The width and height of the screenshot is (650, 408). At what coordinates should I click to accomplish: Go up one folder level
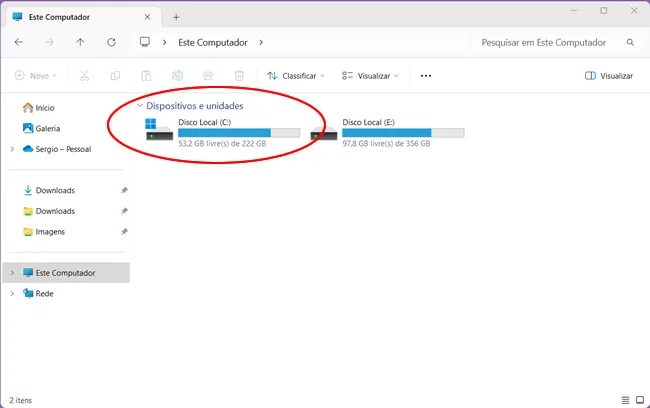click(80, 42)
